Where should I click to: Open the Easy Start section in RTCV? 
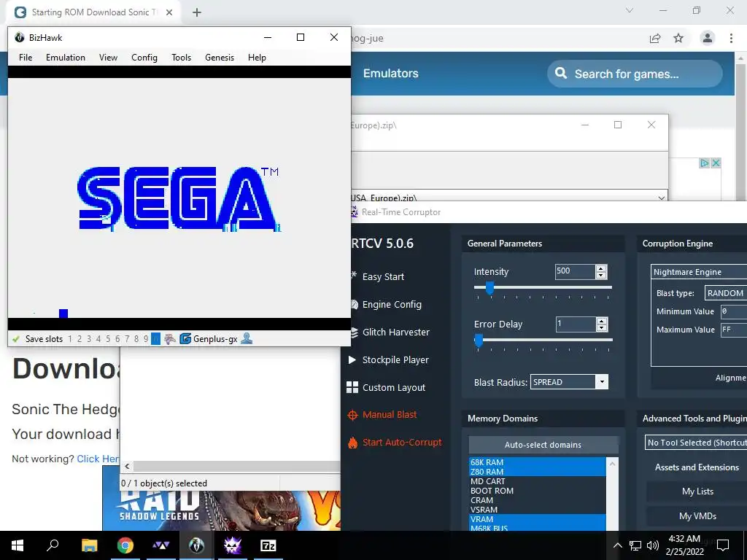click(x=382, y=276)
